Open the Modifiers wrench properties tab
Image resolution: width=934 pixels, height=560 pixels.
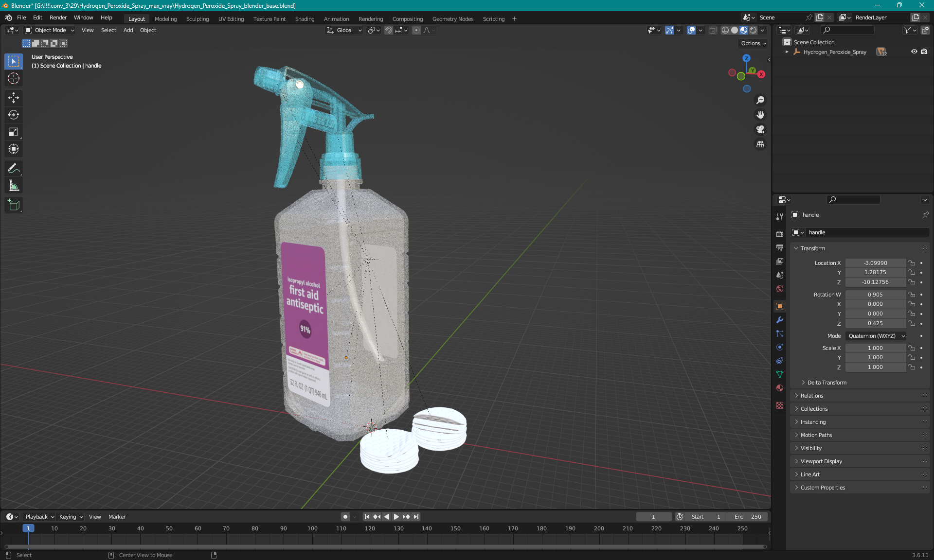click(780, 320)
